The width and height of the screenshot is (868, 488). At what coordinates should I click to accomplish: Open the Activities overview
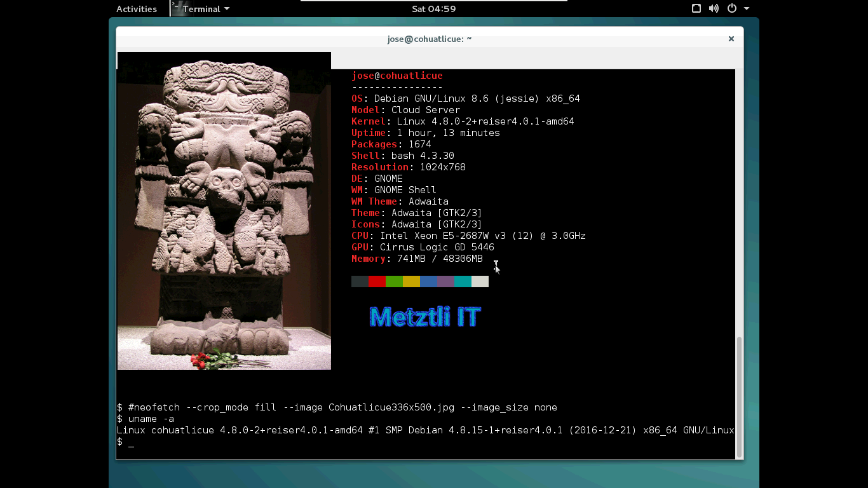tap(136, 9)
